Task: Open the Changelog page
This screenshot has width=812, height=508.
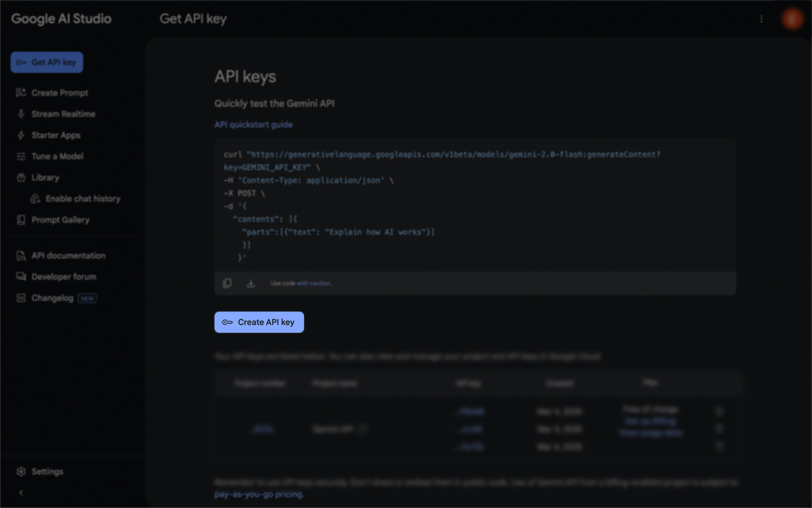Action: pyautogui.click(x=56, y=298)
